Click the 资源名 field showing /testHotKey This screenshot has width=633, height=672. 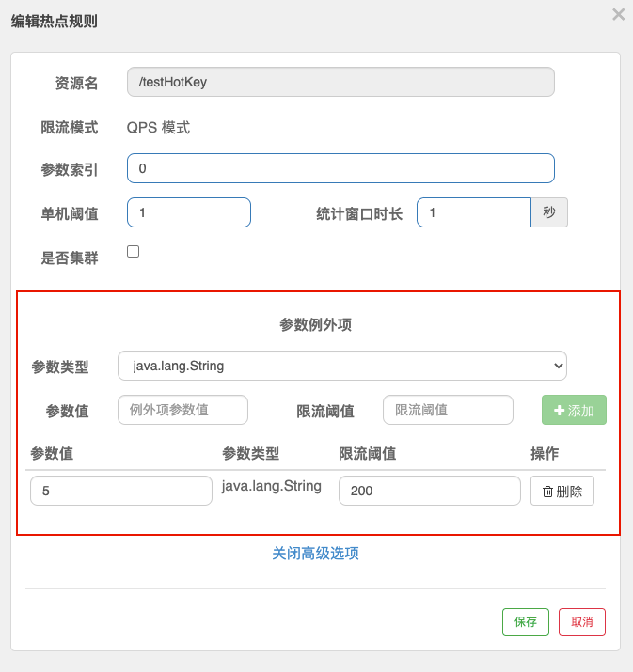(x=340, y=82)
